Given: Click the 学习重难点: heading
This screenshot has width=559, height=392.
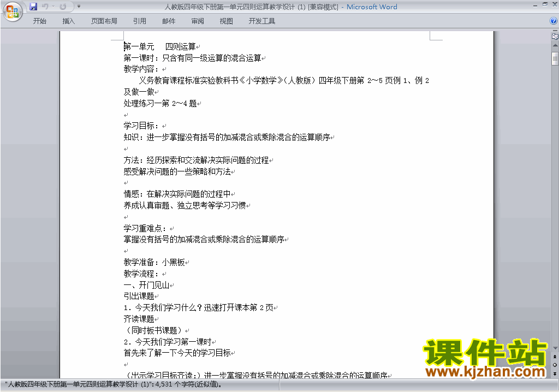Looking at the screenshot, I should click(145, 228).
